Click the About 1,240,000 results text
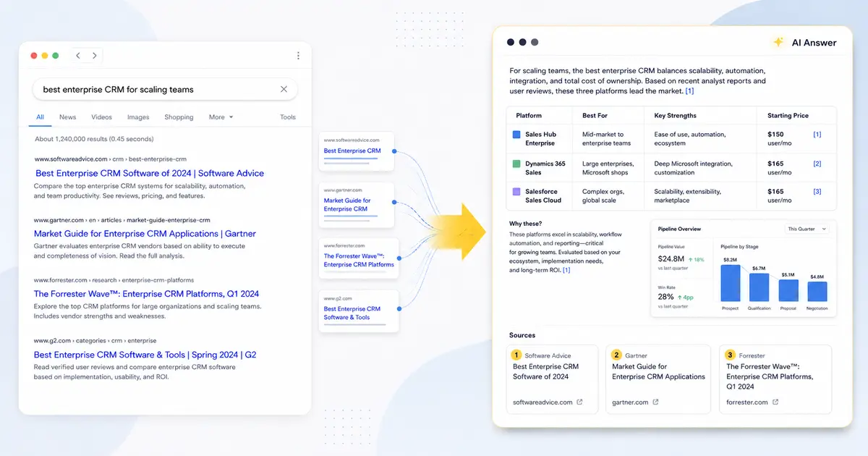Image resolution: width=868 pixels, height=456 pixels. tap(94, 139)
